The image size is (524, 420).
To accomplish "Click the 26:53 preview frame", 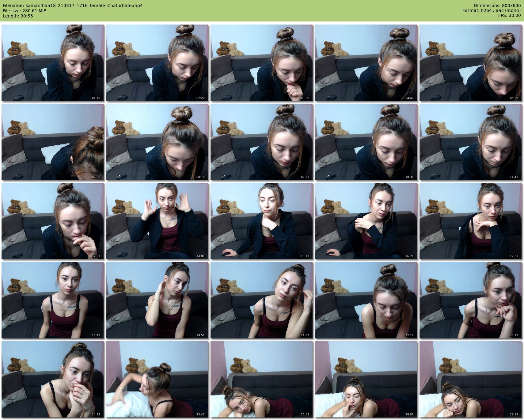I will [x=262, y=379].
